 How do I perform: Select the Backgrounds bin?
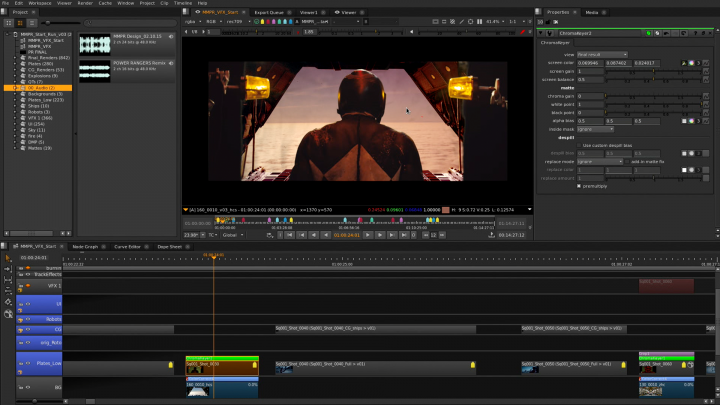[45, 94]
